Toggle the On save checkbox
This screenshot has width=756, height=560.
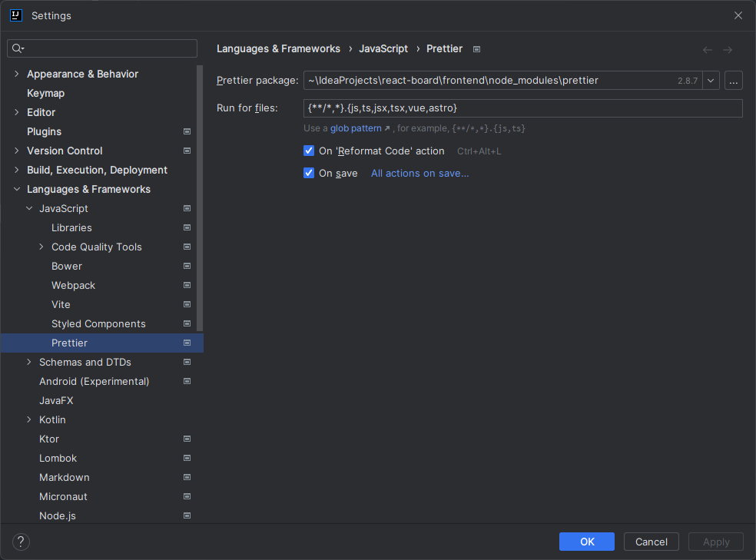pyautogui.click(x=309, y=173)
